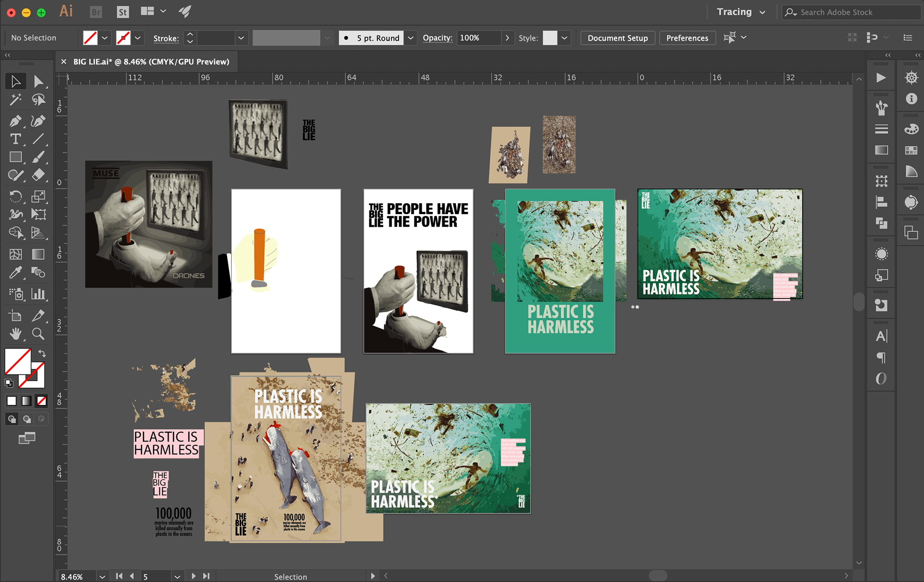Open the Opacity panel link

[437, 38]
